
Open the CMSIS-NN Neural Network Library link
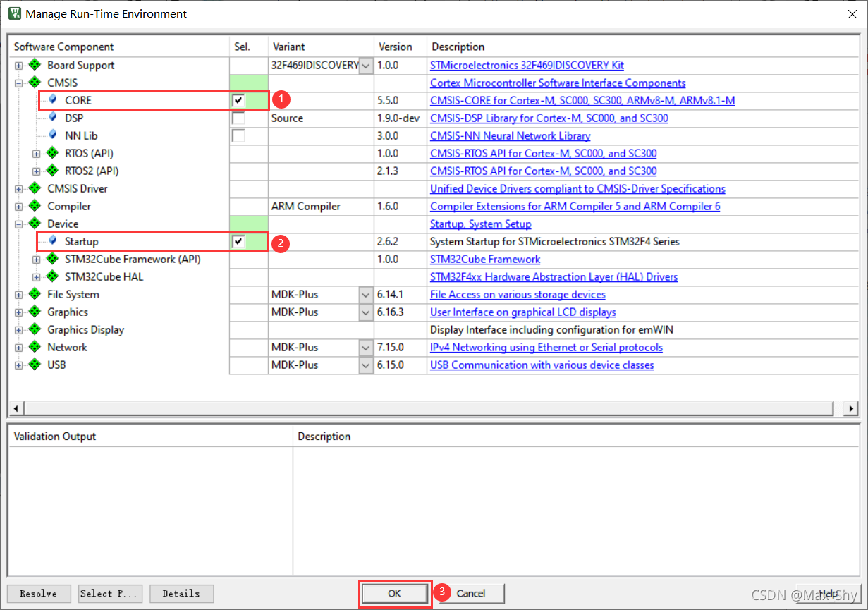pyautogui.click(x=511, y=135)
